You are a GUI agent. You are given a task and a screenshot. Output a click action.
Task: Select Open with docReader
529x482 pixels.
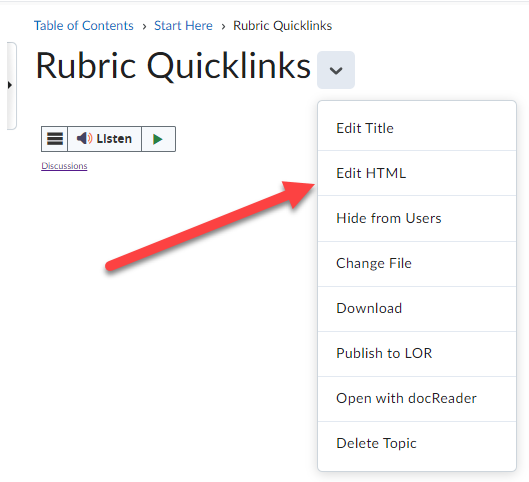coord(417,398)
